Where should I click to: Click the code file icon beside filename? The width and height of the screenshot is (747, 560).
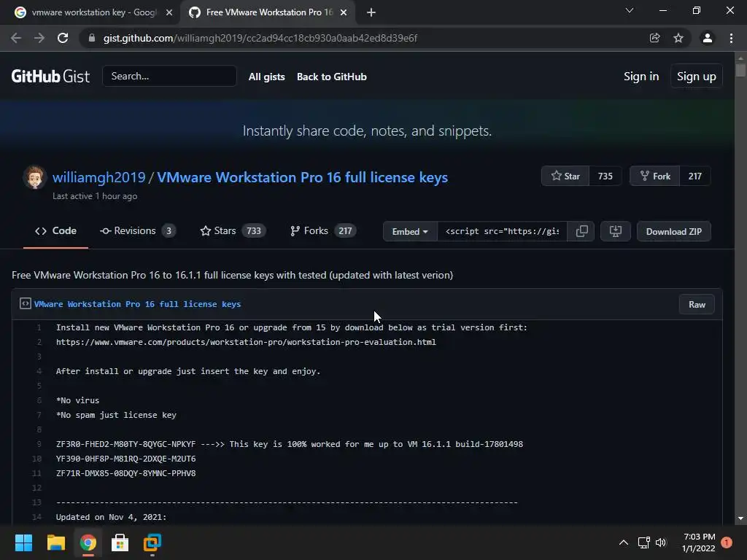point(26,303)
